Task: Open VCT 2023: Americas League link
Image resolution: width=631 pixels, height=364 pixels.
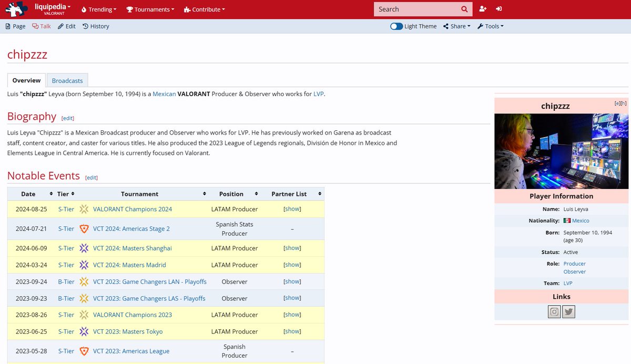Action: [x=131, y=351]
